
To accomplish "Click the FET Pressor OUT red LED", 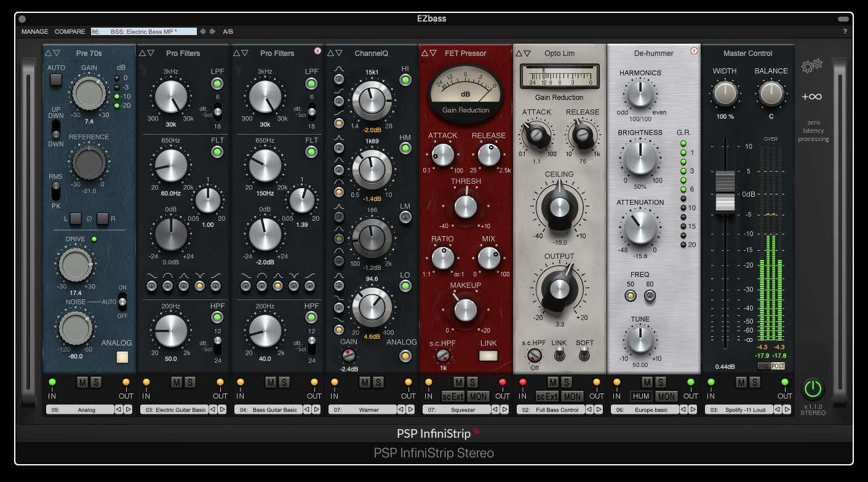I will coord(502,382).
